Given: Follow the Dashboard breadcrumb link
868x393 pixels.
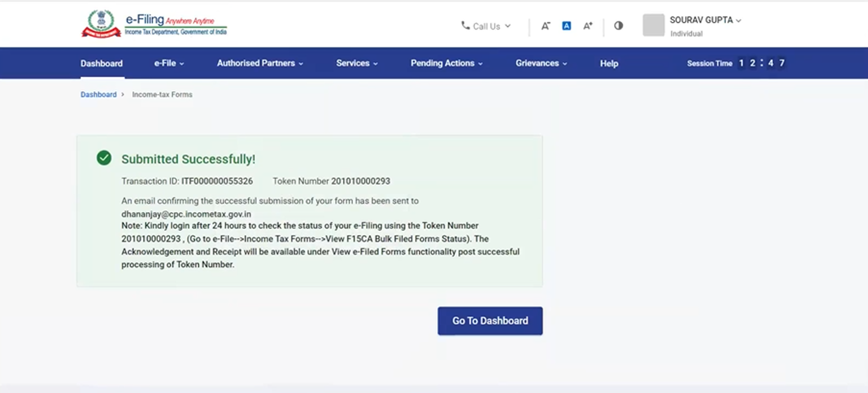Looking at the screenshot, I should coord(99,95).
